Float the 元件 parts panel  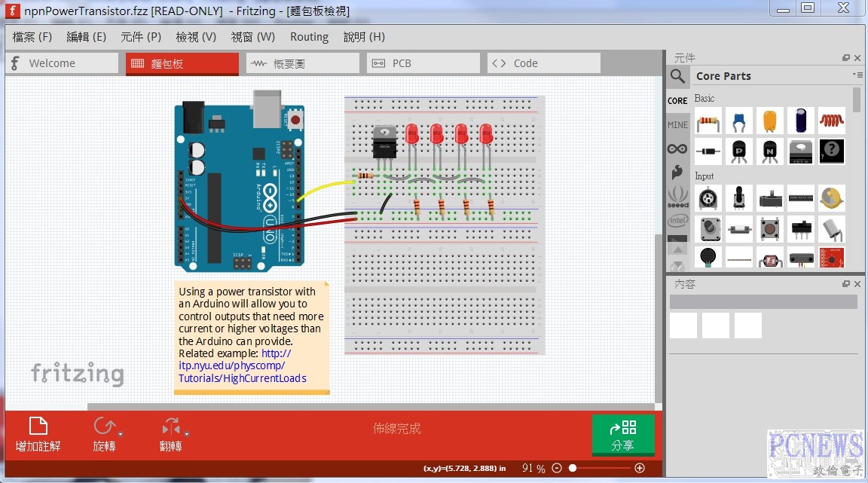pos(846,57)
